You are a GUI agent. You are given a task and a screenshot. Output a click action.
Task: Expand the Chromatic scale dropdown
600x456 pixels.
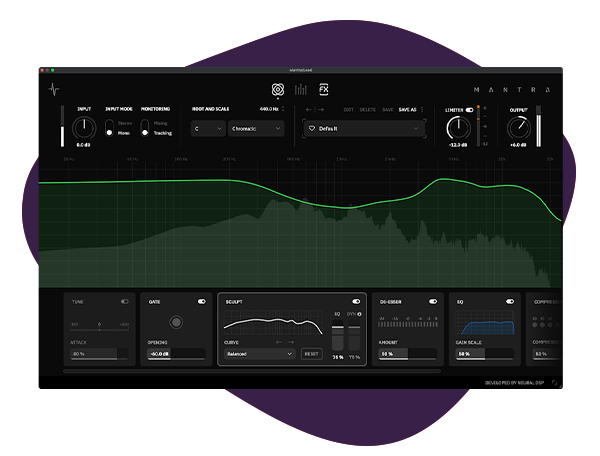[x=256, y=129]
